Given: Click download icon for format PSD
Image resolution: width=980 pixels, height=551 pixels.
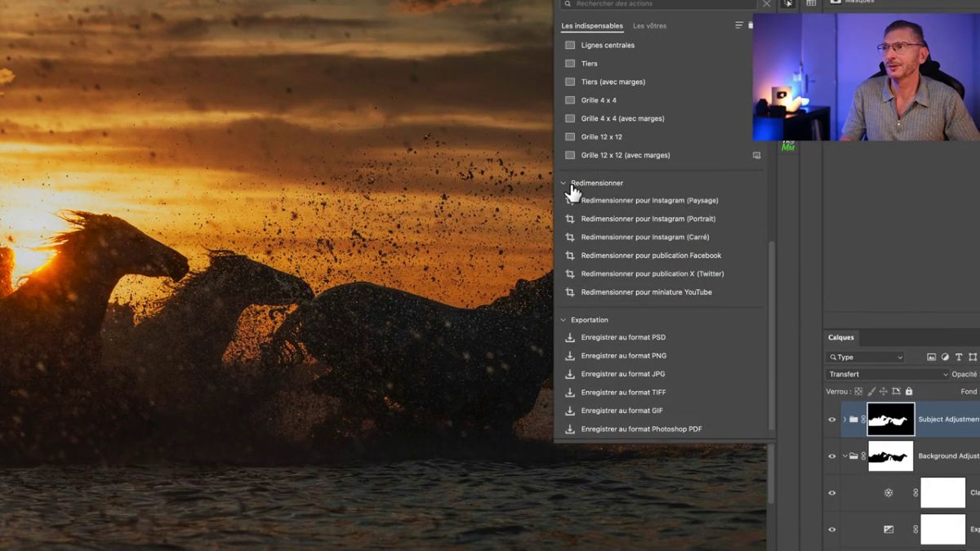Looking at the screenshot, I should (x=570, y=337).
